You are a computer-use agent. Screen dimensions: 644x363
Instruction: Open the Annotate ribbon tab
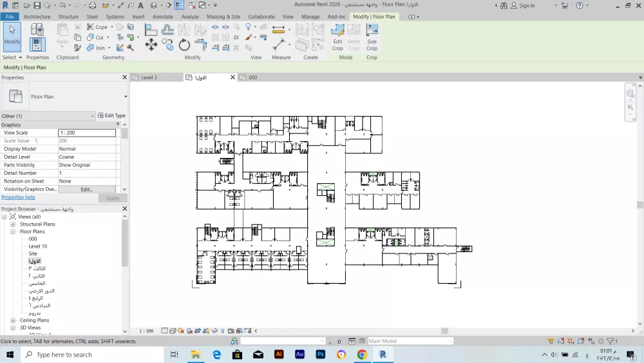tap(163, 17)
